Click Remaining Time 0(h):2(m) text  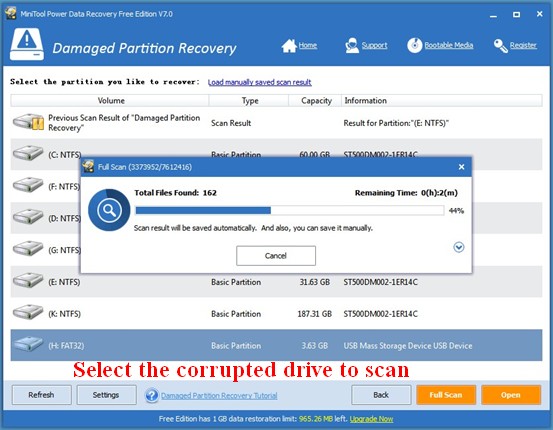pos(406,193)
